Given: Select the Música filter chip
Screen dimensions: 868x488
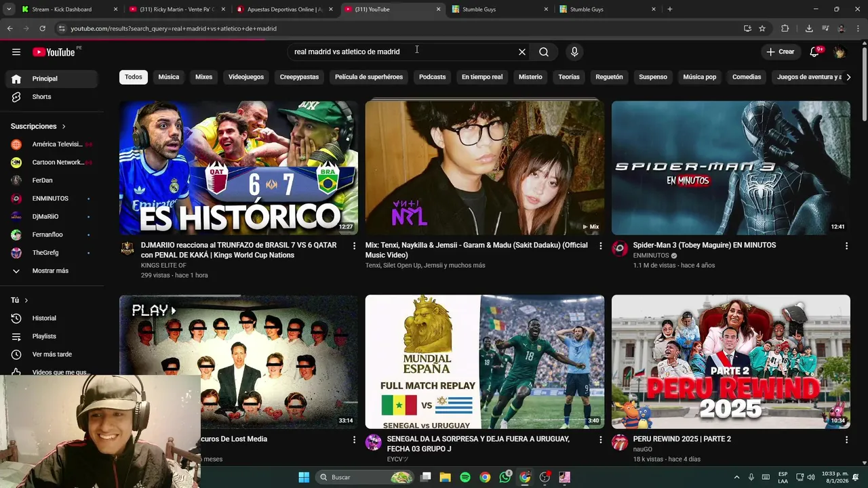Looking at the screenshot, I should tap(169, 77).
